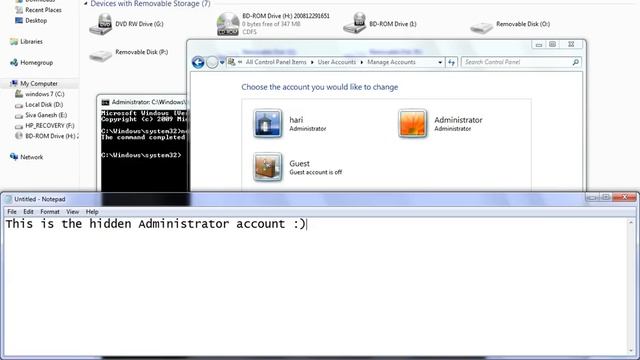Open Notepad File menu
The image size is (640, 360).
(x=12, y=212)
